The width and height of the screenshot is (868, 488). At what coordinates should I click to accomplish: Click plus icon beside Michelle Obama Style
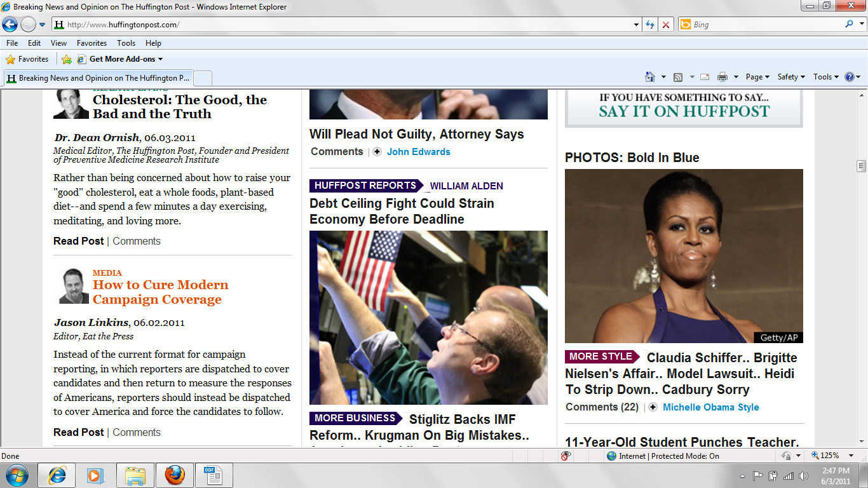[653, 407]
